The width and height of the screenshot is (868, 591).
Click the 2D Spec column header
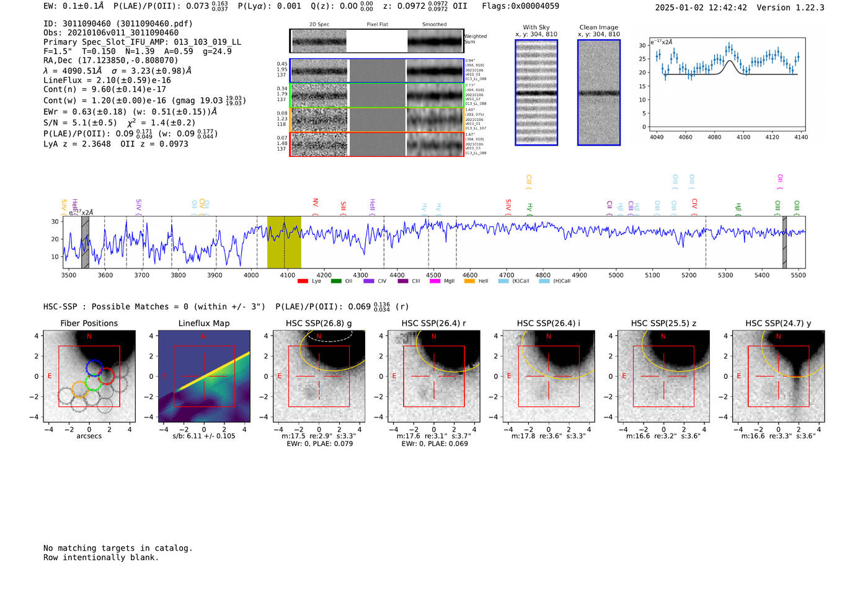[x=319, y=24]
